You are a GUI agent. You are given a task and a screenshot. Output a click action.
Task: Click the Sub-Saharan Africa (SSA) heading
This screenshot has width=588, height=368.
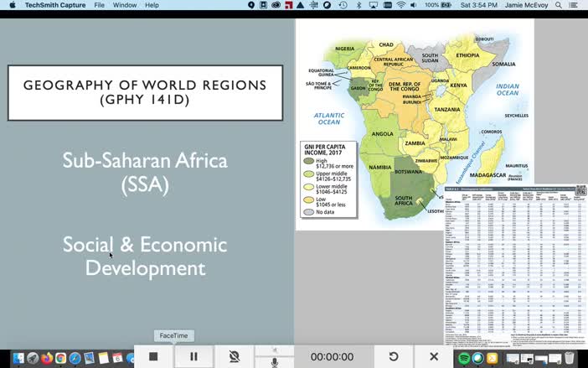click(x=145, y=172)
